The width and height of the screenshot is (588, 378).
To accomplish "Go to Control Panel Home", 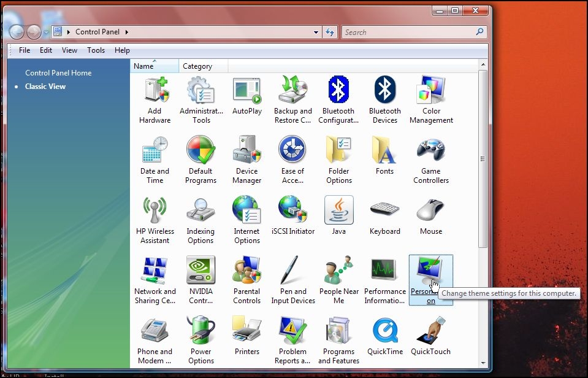I will point(58,73).
